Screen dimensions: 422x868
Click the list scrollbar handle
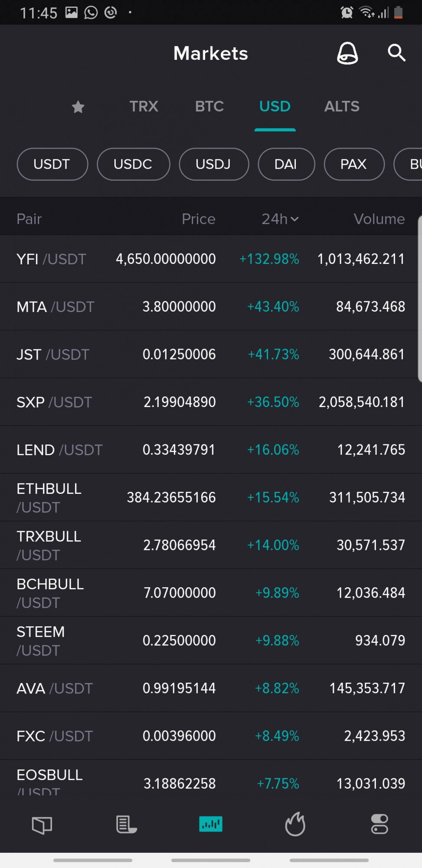420,299
